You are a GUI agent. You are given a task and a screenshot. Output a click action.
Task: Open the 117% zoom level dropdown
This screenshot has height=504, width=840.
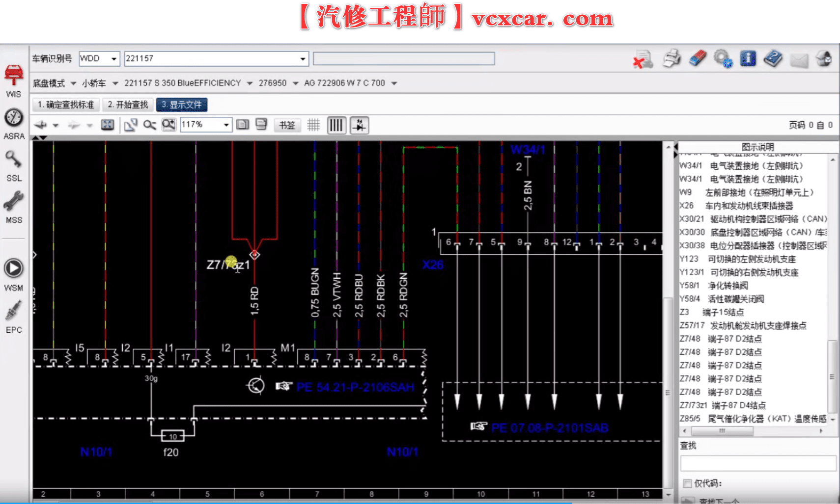[x=226, y=125]
